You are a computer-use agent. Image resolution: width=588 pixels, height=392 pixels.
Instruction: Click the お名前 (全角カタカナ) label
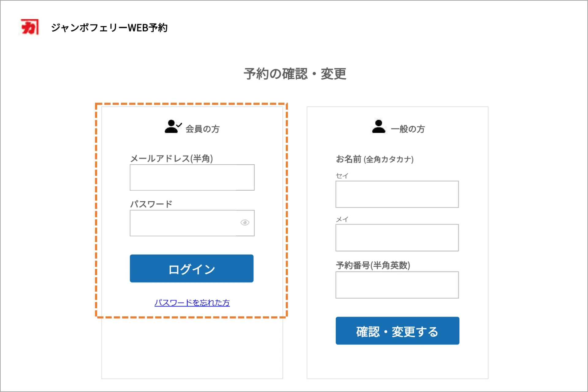375,159
